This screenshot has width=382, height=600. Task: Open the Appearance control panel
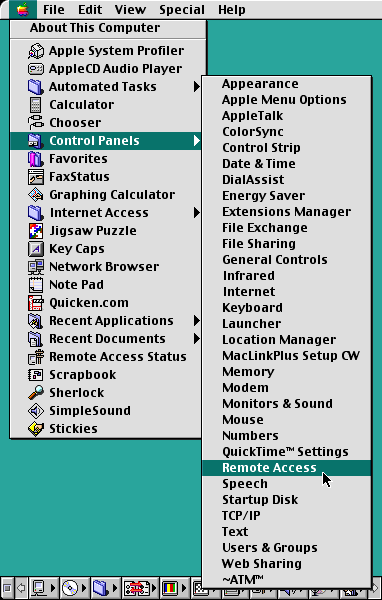pos(287,83)
